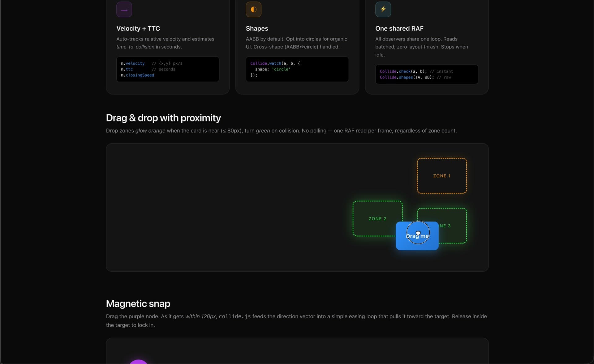Click the Velocity + TTC heading
Screen dimensions: 594x364
pos(138,28)
